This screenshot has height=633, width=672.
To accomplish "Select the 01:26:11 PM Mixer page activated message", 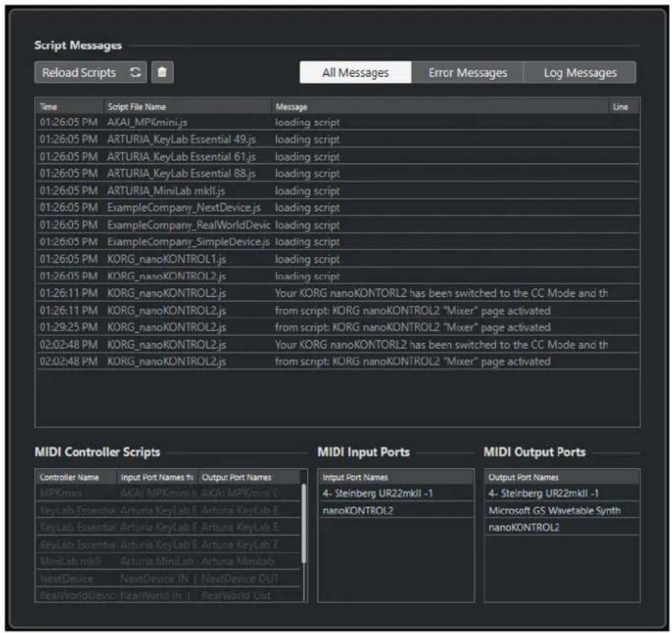I will click(337, 310).
